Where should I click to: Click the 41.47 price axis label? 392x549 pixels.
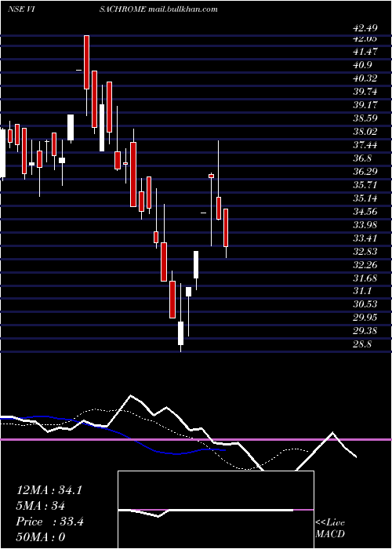click(x=365, y=52)
